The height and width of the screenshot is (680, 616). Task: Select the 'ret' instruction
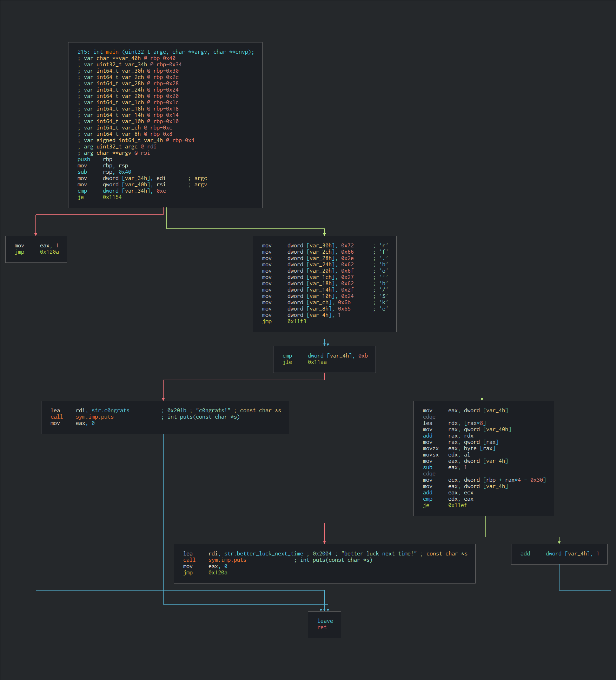pyautogui.click(x=322, y=627)
